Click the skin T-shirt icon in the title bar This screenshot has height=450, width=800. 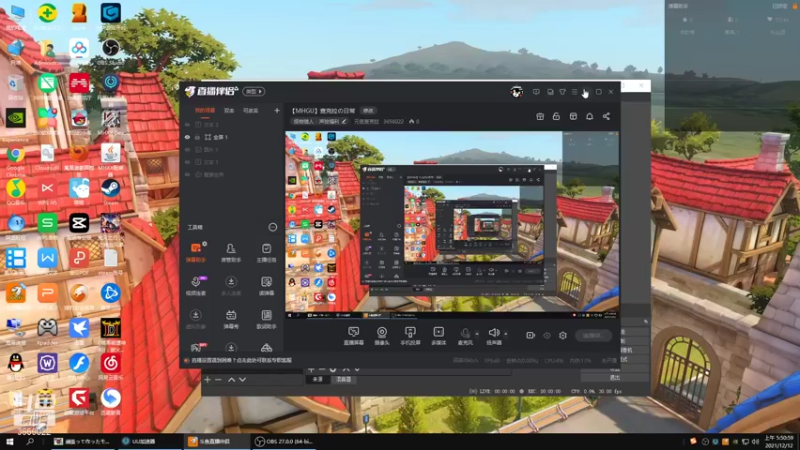(x=562, y=92)
